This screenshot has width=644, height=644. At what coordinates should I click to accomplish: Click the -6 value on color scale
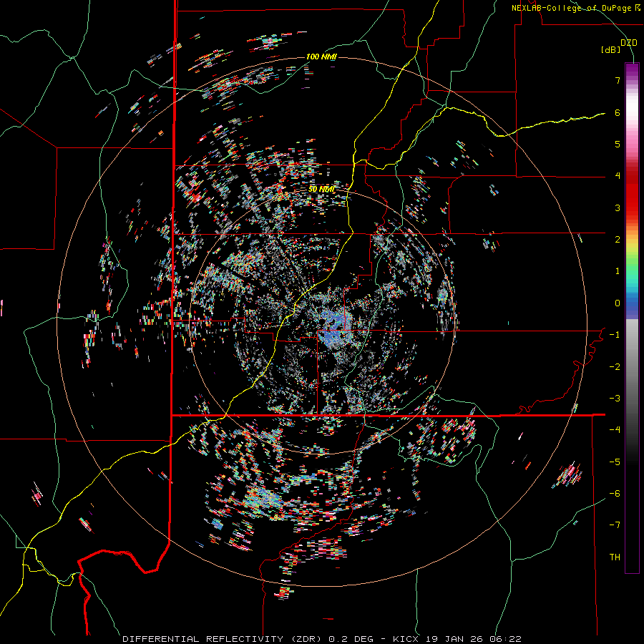coord(615,494)
